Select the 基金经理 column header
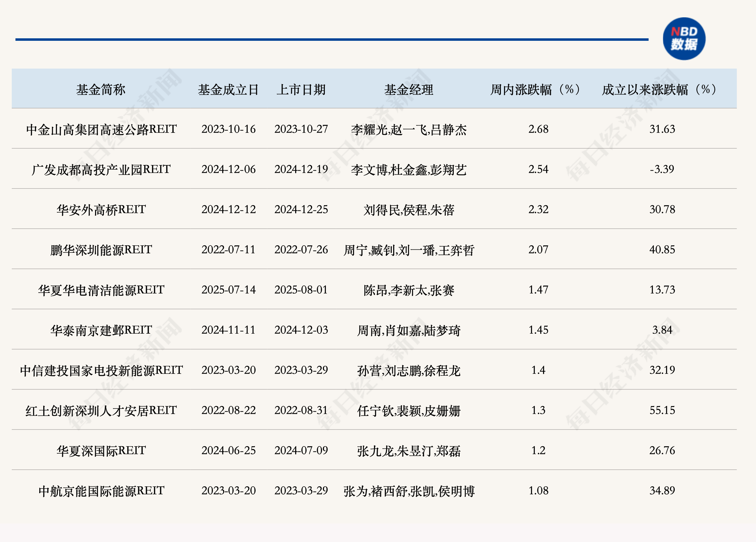This screenshot has height=542, width=756. [409, 90]
